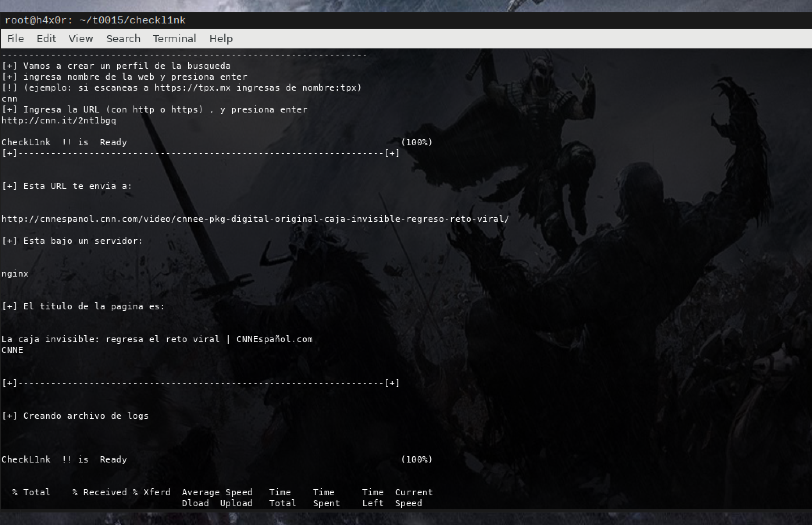The width and height of the screenshot is (812, 525).
Task: Click the Current Speed column header
Action: pyautogui.click(x=413, y=493)
